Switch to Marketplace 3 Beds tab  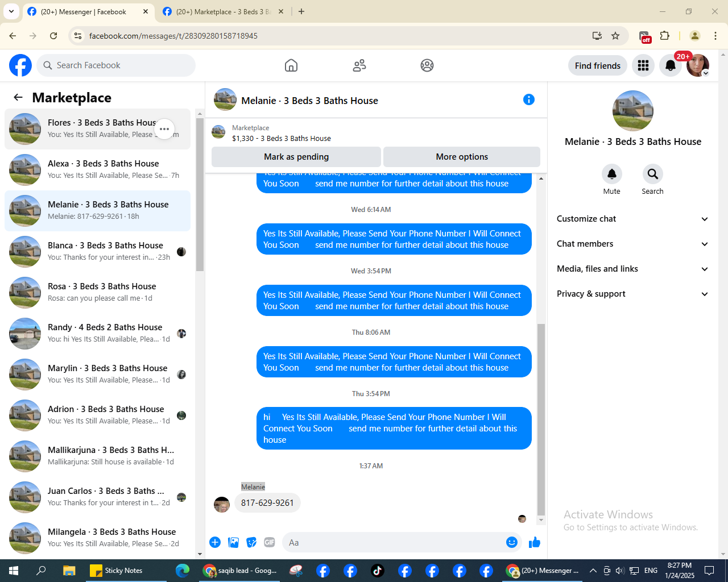pyautogui.click(x=223, y=11)
